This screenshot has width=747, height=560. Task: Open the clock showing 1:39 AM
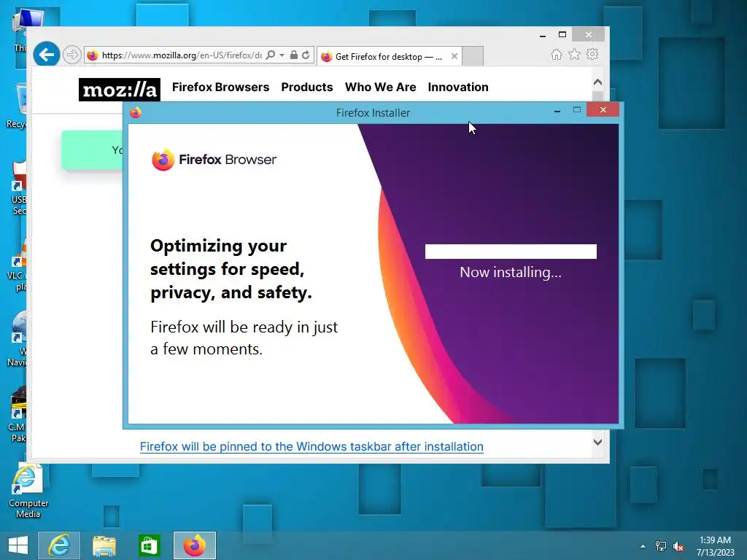(716, 546)
